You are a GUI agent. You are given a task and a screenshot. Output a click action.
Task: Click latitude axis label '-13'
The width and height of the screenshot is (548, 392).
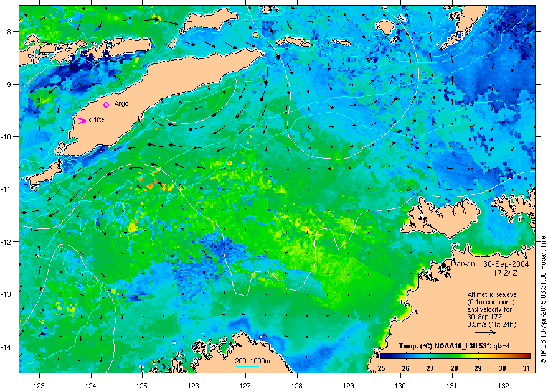(6, 294)
